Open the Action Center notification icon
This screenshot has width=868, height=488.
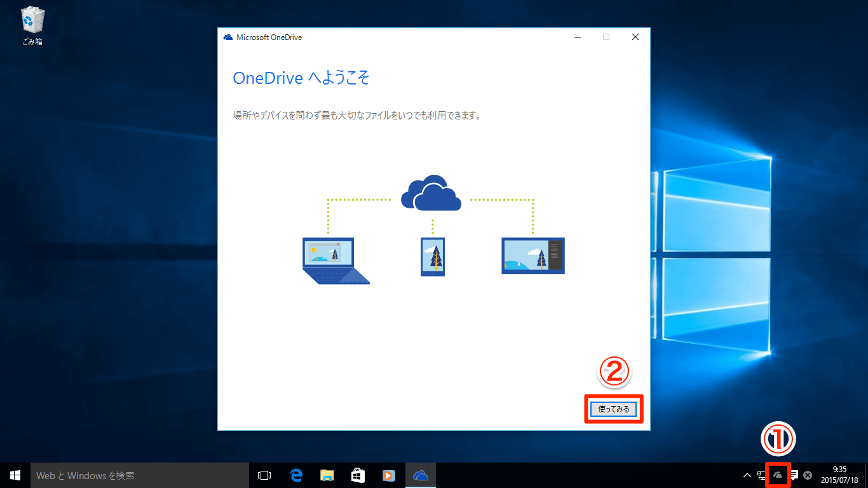click(x=794, y=475)
